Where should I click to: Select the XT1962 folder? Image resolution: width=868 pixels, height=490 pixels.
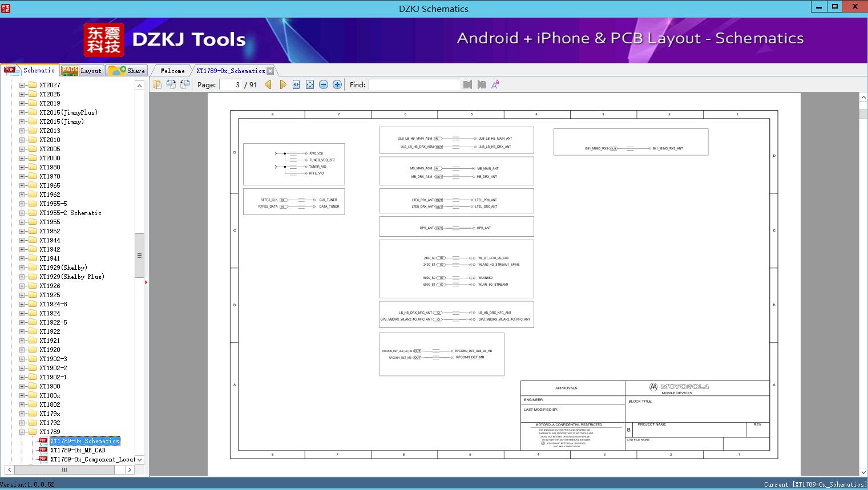click(50, 195)
